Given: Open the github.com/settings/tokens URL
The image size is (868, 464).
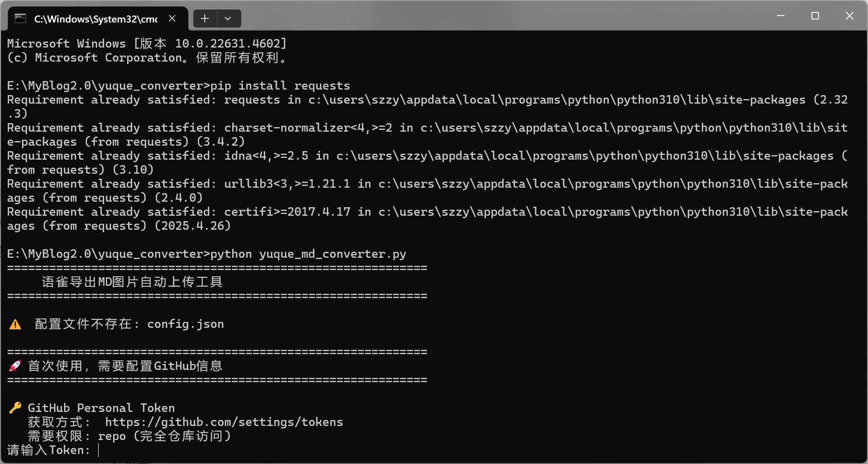Looking at the screenshot, I should click(224, 422).
